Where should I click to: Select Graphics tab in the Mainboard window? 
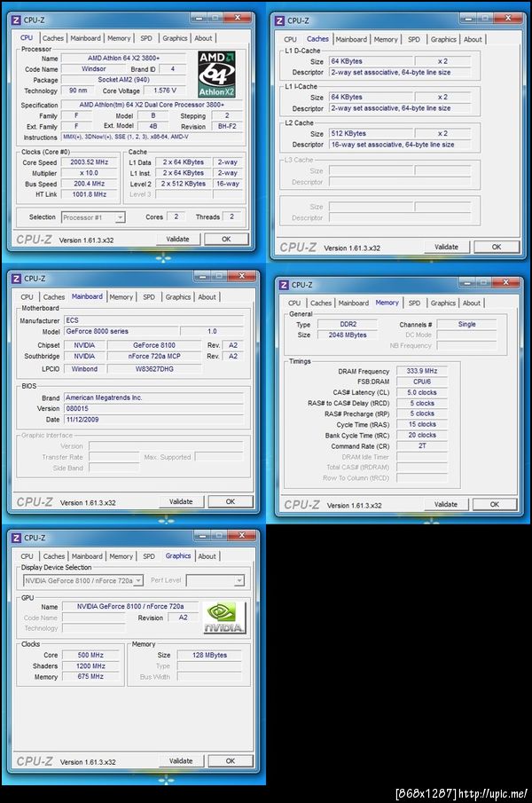(x=177, y=297)
